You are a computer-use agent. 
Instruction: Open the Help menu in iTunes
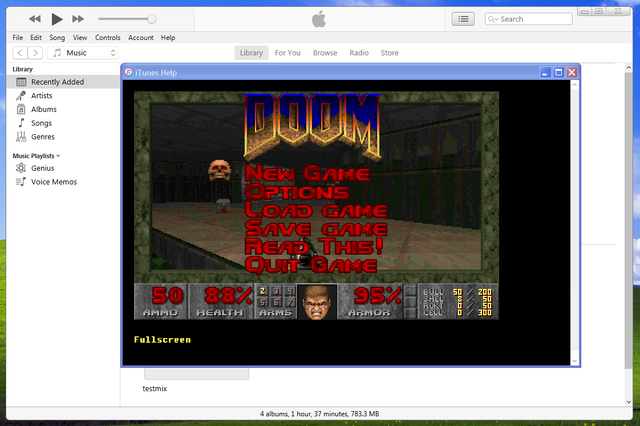(168, 38)
